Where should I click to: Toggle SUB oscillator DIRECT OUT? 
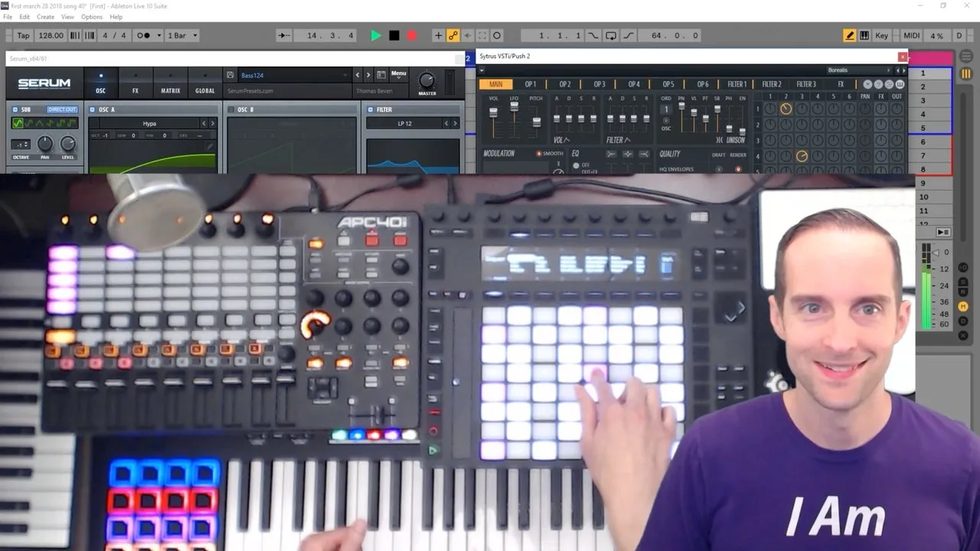[x=62, y=109]
